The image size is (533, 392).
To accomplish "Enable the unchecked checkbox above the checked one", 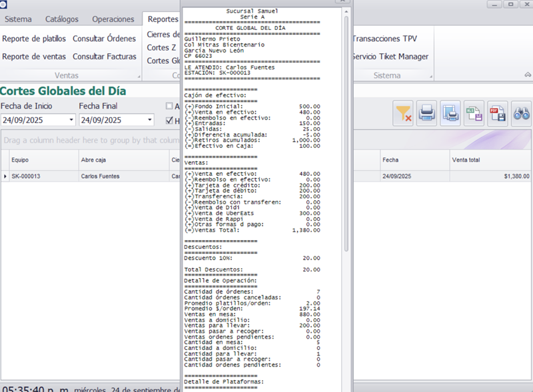I will [169, 106].
